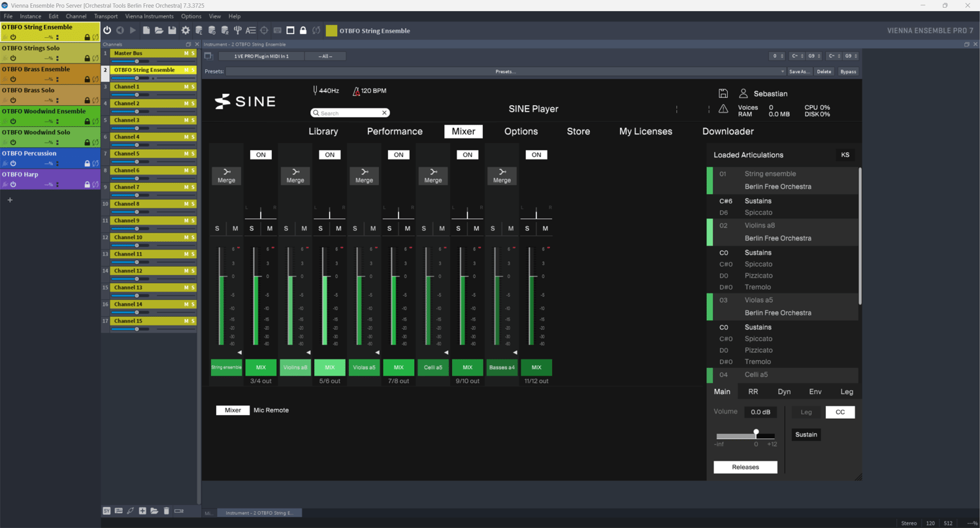Screen dimensions: 980x528
Task: Open the MIDI channel All dropdown
Action: click(325, 56)
